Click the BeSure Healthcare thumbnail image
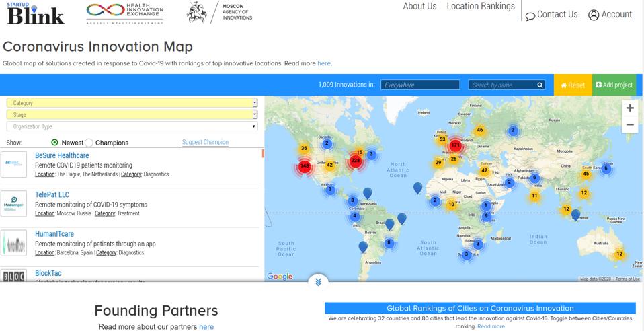 point(13,165)
